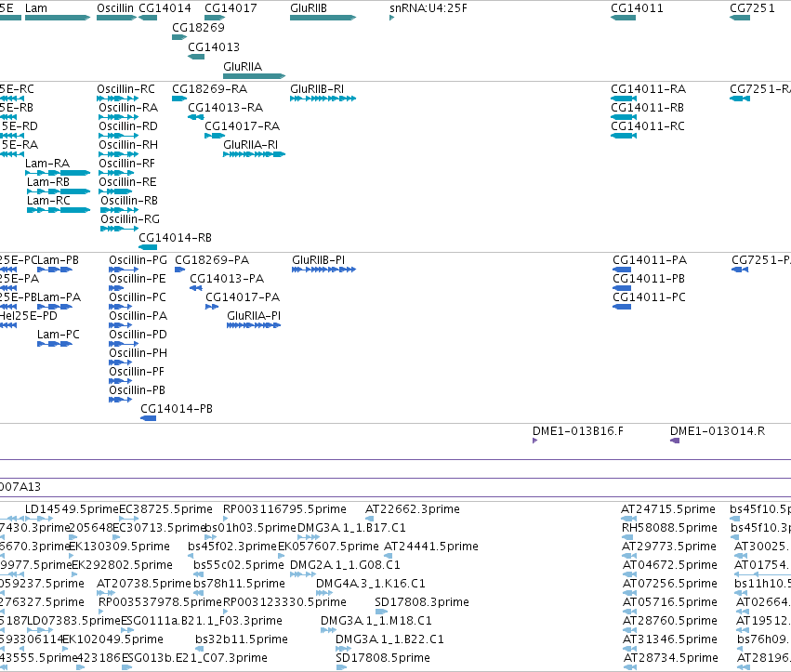791x672 pixels.
Task: Click the CG14011-RB transcript label
Action: point(647,108)
